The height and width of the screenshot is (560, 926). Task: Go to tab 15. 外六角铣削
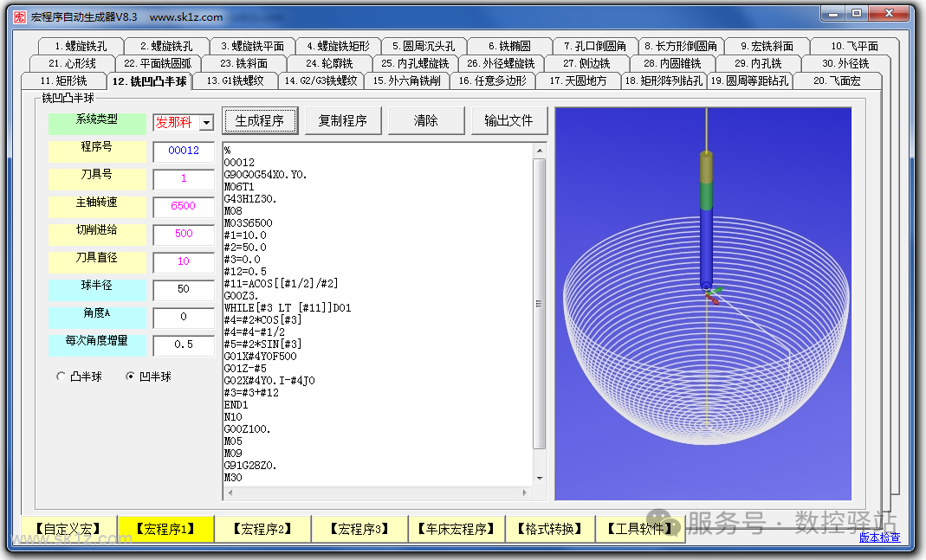pyautogui.click(x=406, y=80)
